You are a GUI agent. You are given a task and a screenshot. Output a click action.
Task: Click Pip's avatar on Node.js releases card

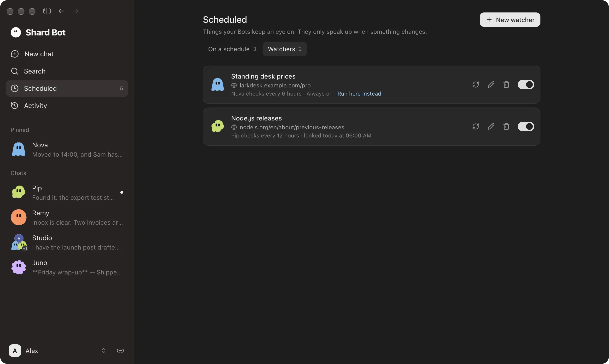217,126
